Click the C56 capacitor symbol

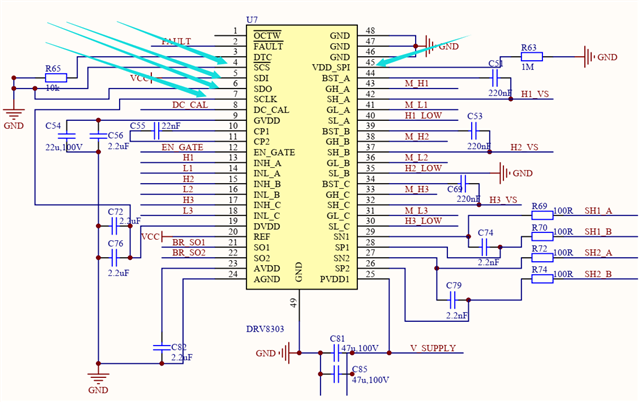coord(98,136)
